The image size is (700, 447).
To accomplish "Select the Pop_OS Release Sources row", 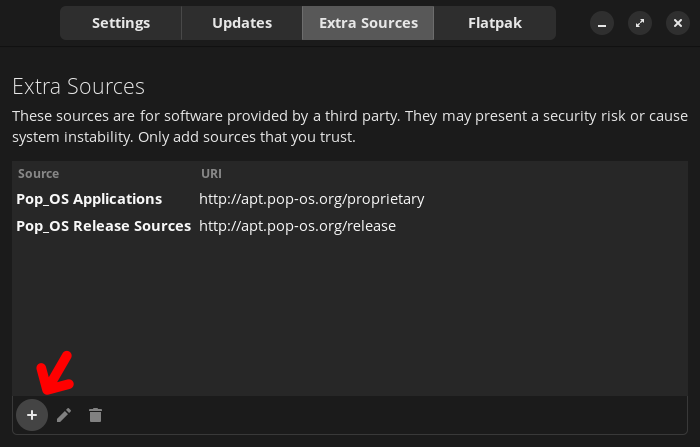I will pos(103,226).
